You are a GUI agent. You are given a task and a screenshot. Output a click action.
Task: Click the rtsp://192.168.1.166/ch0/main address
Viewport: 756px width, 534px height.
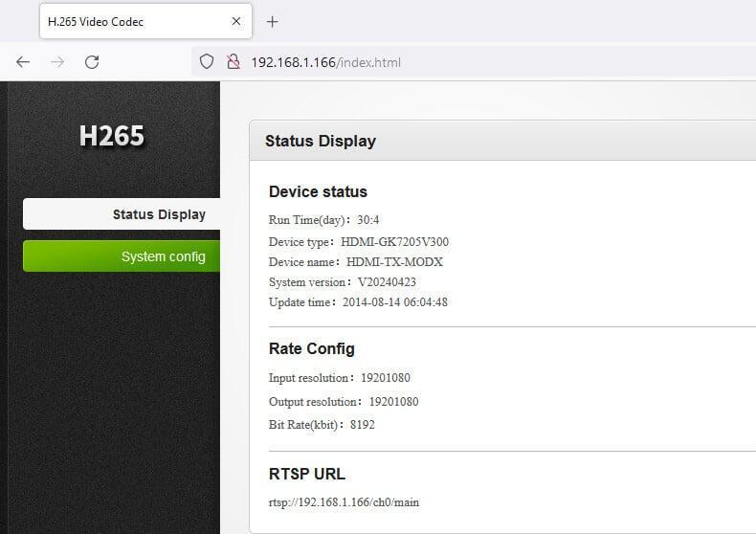coord(344,501)
